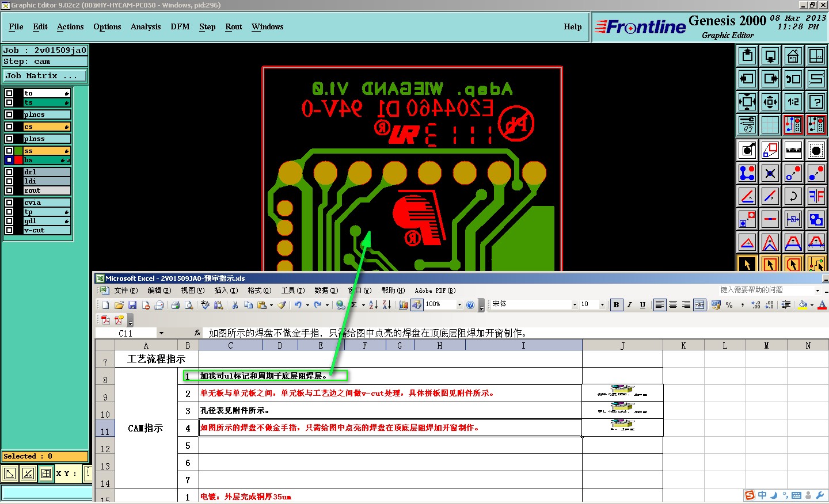The height and width of the screenshot is (504, 829).
Task: Click the blue connected nodes tool icon
Action: coord(747,173)
